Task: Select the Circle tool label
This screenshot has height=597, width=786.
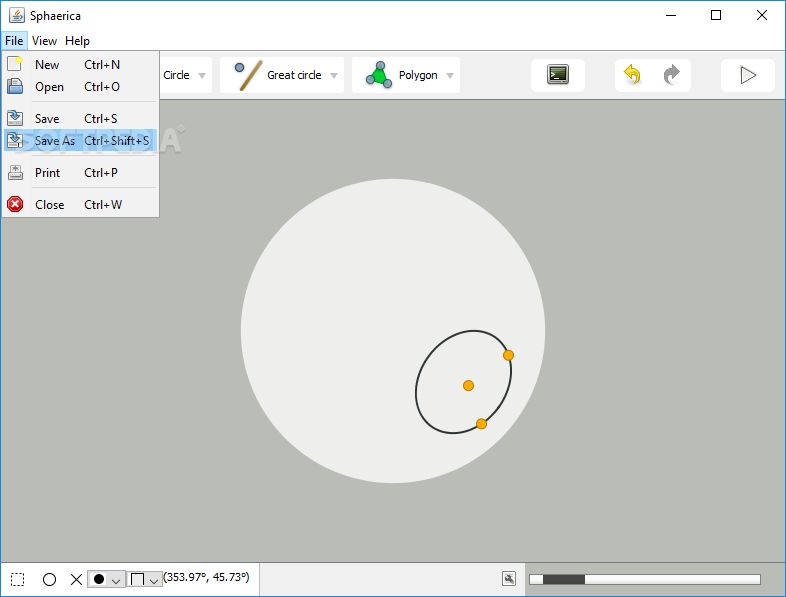Action: click(176, 75)
